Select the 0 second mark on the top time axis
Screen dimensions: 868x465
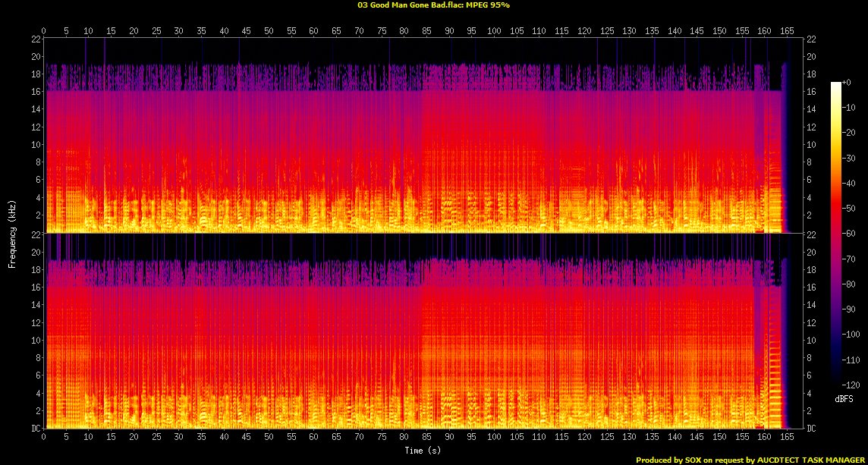[44, 31]
